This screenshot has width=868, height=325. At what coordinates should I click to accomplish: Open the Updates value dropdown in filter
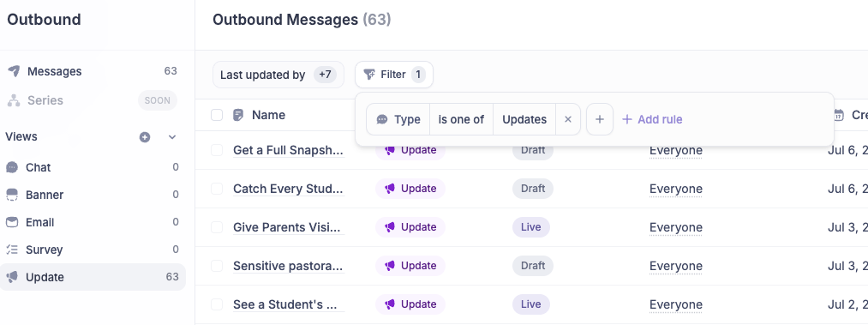tap(524, 119)
